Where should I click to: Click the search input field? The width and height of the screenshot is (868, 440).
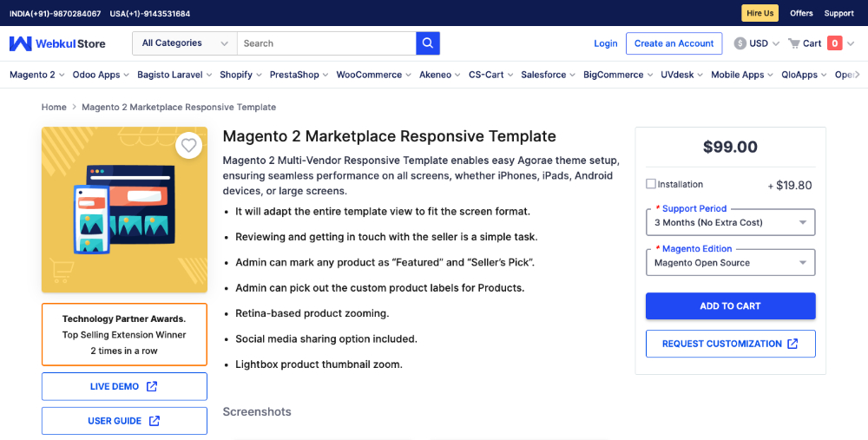[x=326, y=43]
